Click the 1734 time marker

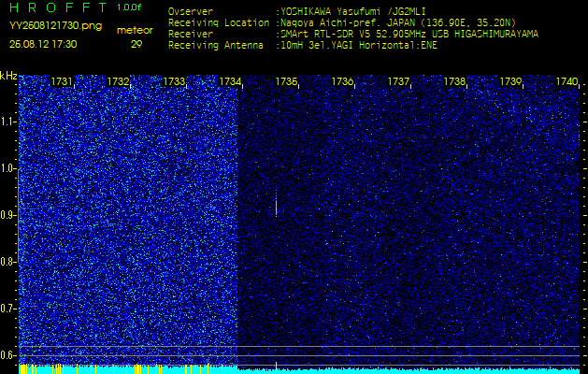click(230, 81)
